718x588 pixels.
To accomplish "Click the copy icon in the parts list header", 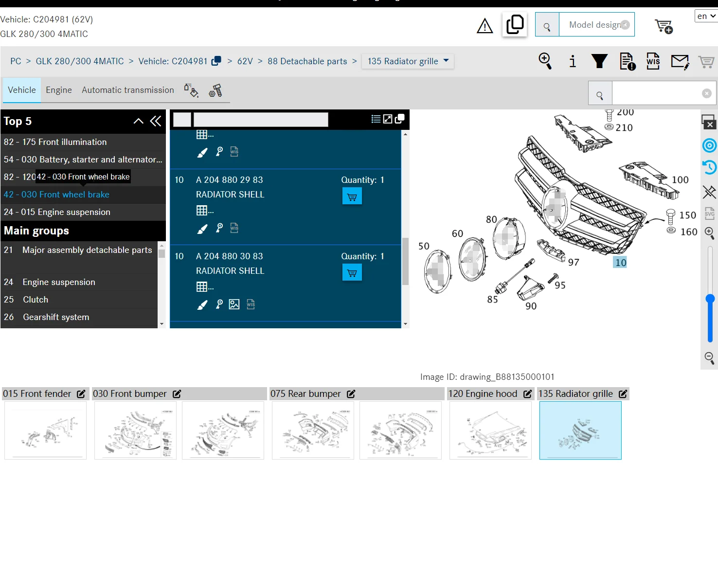I will 399,119.
